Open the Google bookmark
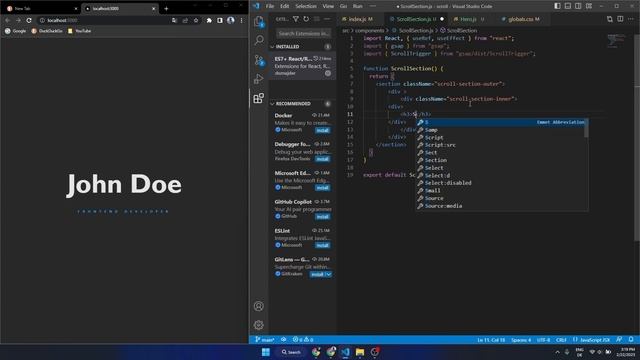Screen dimensions: 640x360 click(x=16, y=31)
